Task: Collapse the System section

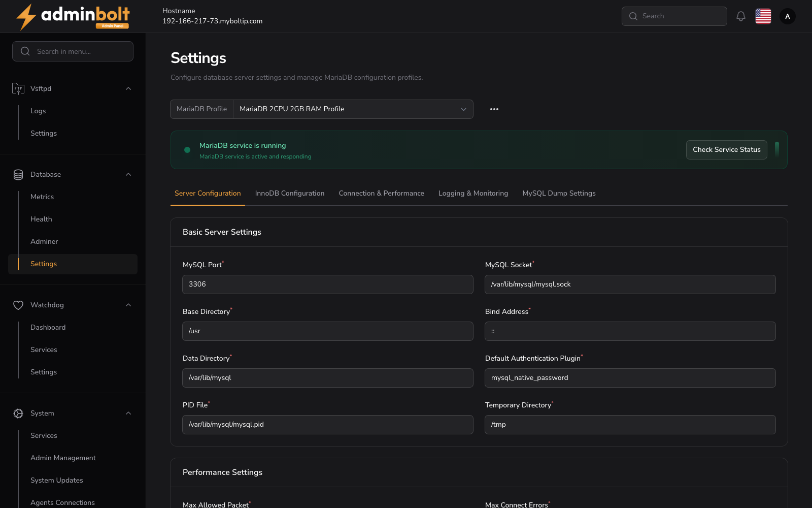Action: coord(128,413)
